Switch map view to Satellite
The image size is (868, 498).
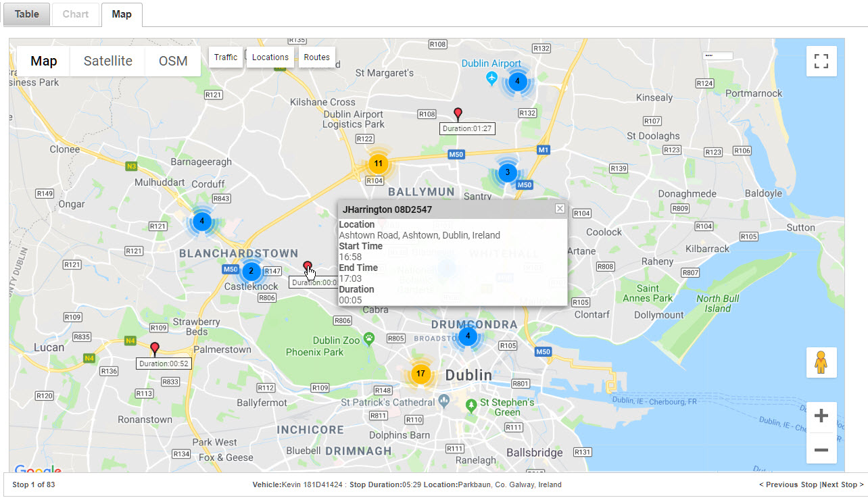[108, 61]
